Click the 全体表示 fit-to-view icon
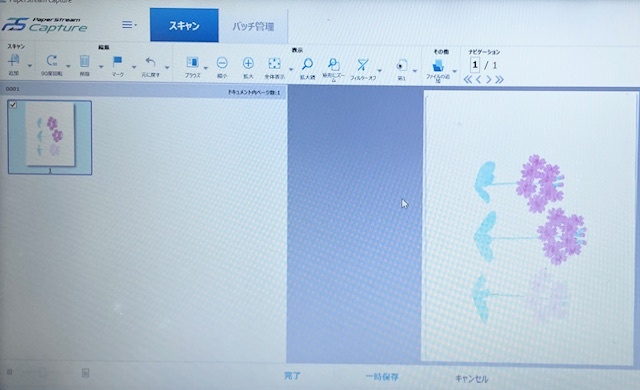Viewport: 640px width, 390px height. coord(274,64)
